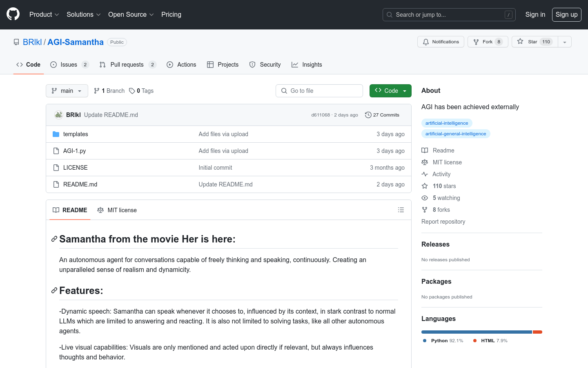The height and width of the screenshot is (368, 588).
Task: Open the README outline list icon
Action: pos(401,210)
